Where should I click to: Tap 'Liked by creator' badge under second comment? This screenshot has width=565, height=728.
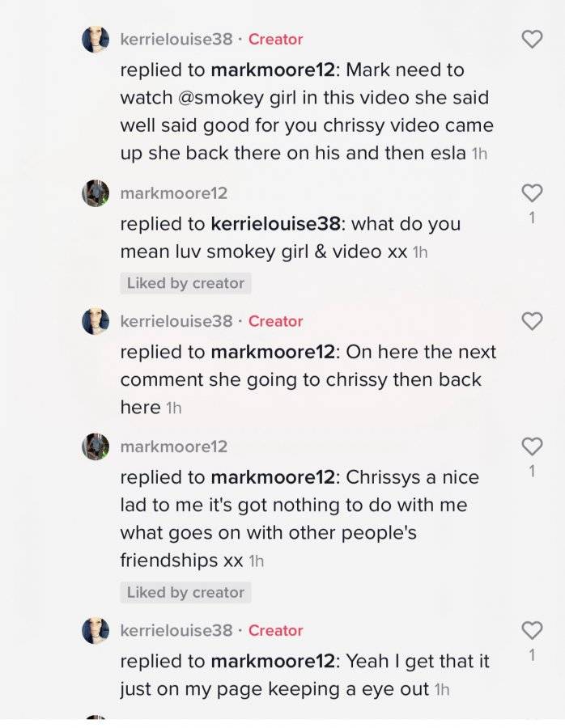coord(185,283)
